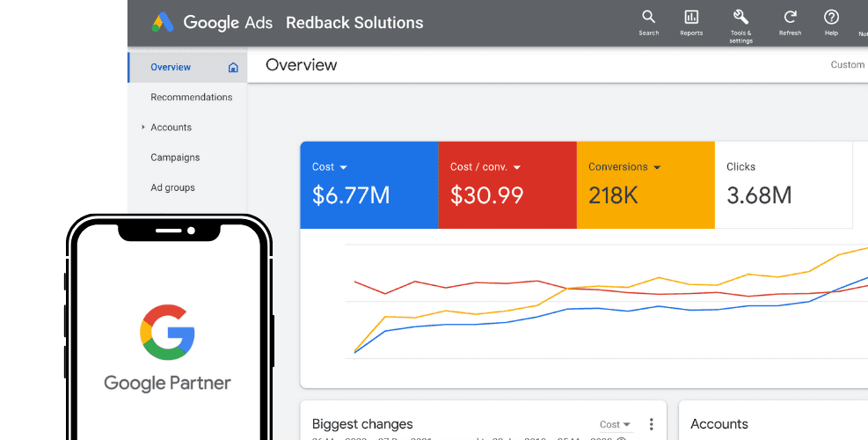
Task: Click the Google Ads logo icon
Action: pos(163,22)
